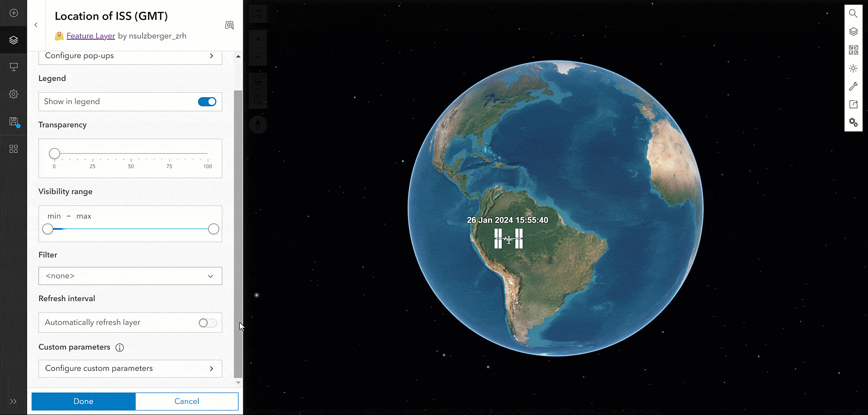Viewport: 868px width, 415px height.
Task: Zoom in with the plus button
Action: pyautogui.click(x=258, y=39)
